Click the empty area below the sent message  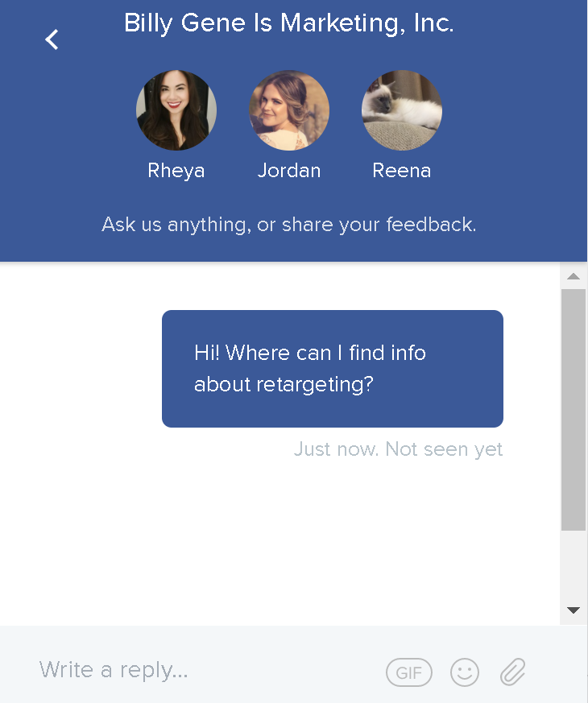(282, 548)
